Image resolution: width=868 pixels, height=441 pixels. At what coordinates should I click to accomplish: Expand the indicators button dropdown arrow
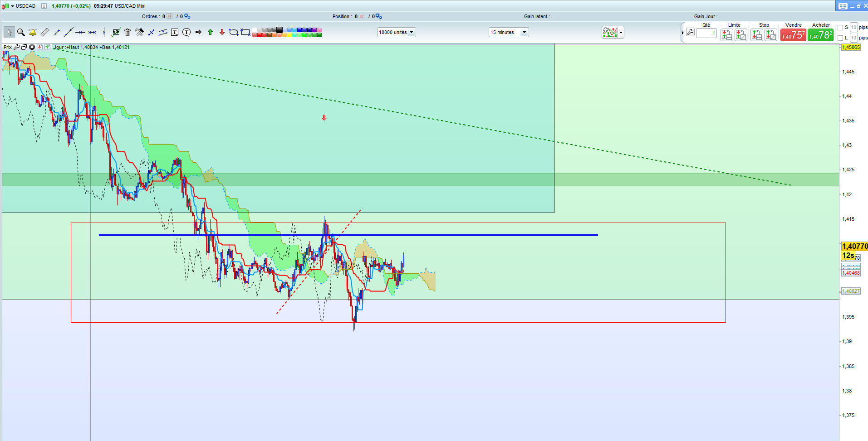[621, 32]
